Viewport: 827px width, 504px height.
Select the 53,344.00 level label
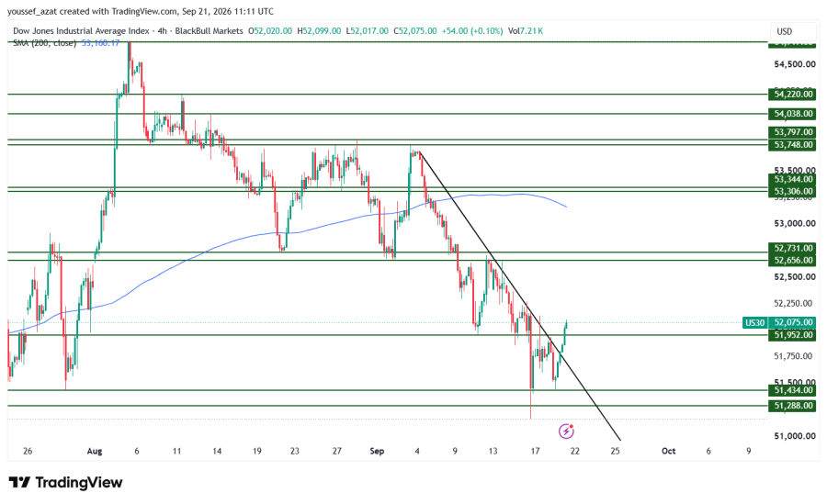pos(793,180)
